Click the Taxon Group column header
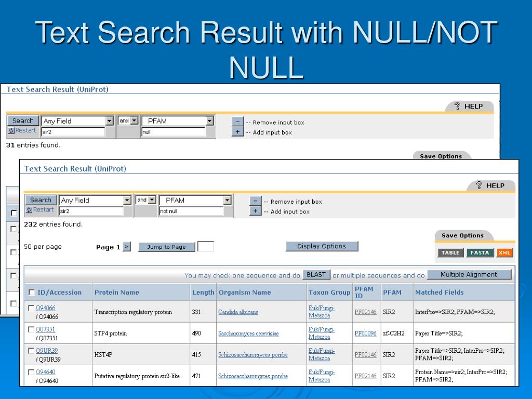This screenshot has height=399, width=532. point(329,292)
